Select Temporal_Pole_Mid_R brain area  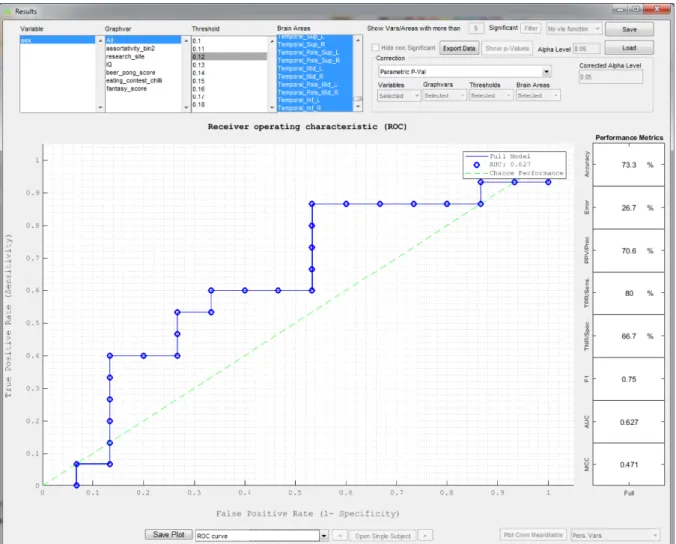coord(315,92)
